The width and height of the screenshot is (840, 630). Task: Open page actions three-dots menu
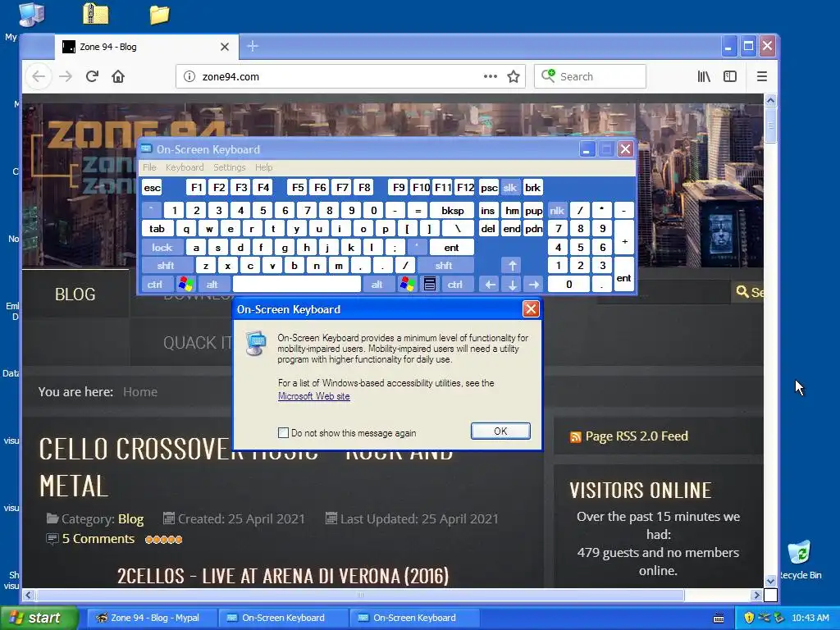click(491, 76)
